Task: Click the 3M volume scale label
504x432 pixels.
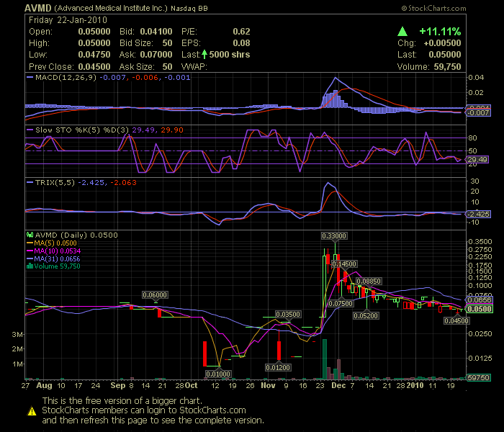Action: click(17, 334)
